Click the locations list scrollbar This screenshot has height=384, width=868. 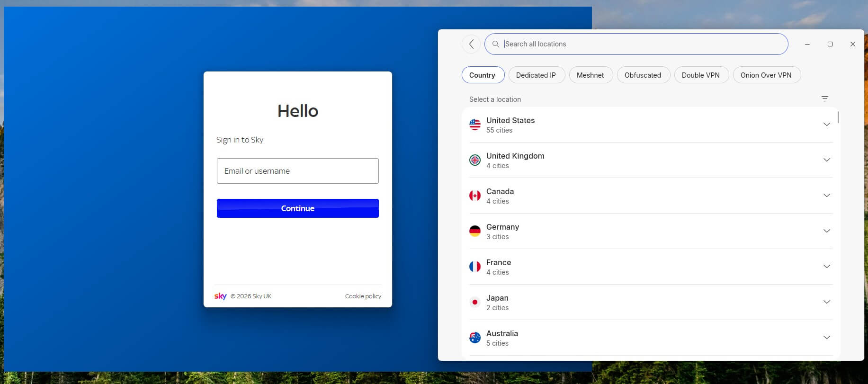coord(838,117)
